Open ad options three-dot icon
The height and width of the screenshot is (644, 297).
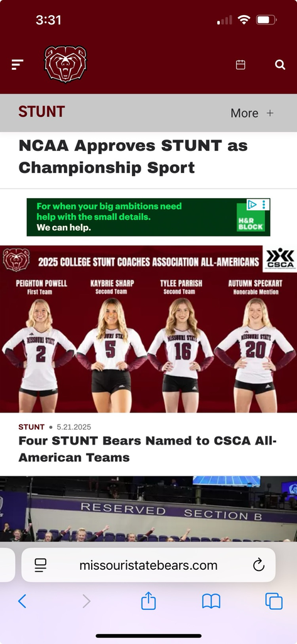pyautogui.click(x=264, y=204)
